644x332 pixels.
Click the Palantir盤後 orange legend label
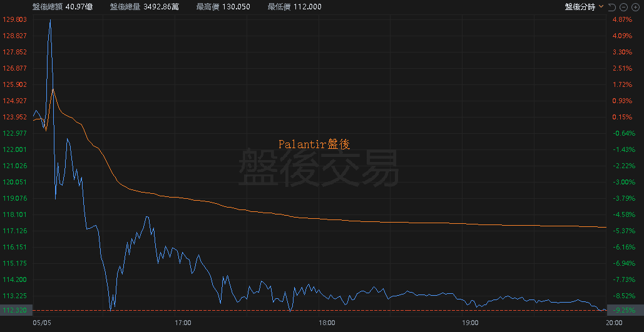click(314, 144)
